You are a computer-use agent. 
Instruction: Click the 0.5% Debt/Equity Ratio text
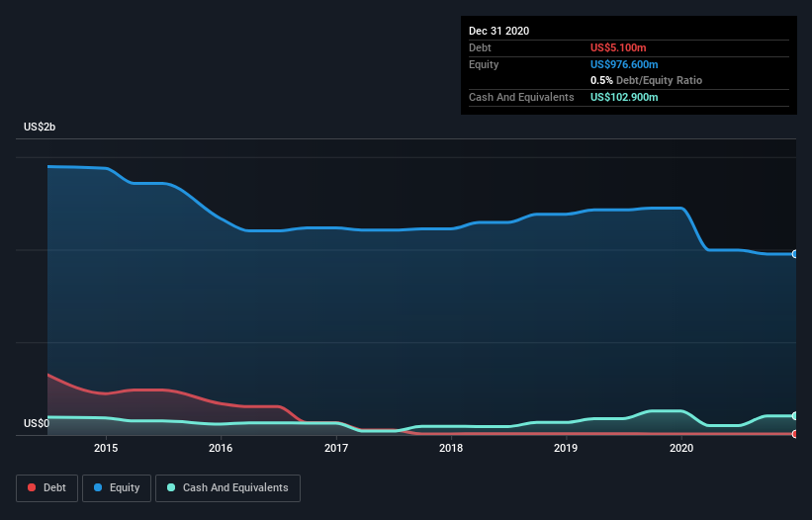pyautogui.click(x=646, y=80)
